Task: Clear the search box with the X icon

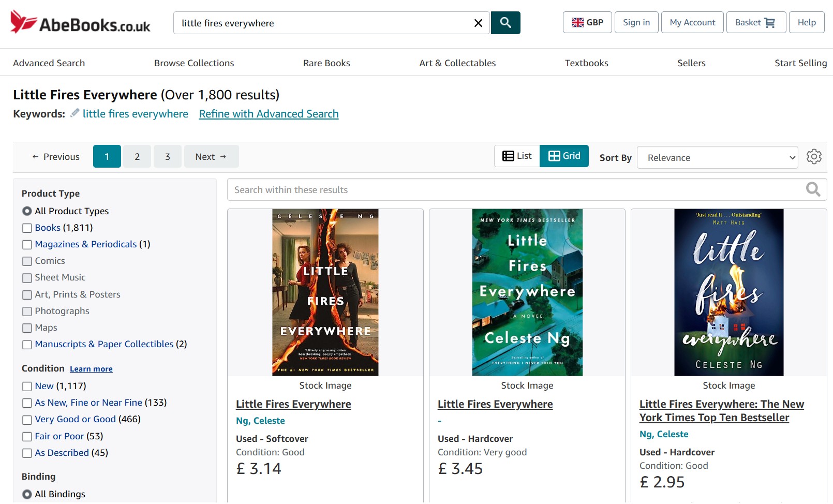Action: [x=477, y=23]
